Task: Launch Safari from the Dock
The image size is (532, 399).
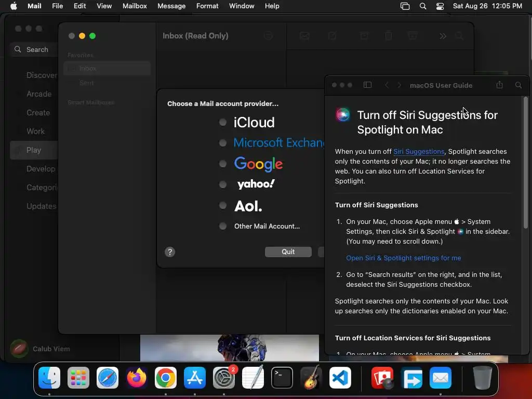Action: pos(107,378)
